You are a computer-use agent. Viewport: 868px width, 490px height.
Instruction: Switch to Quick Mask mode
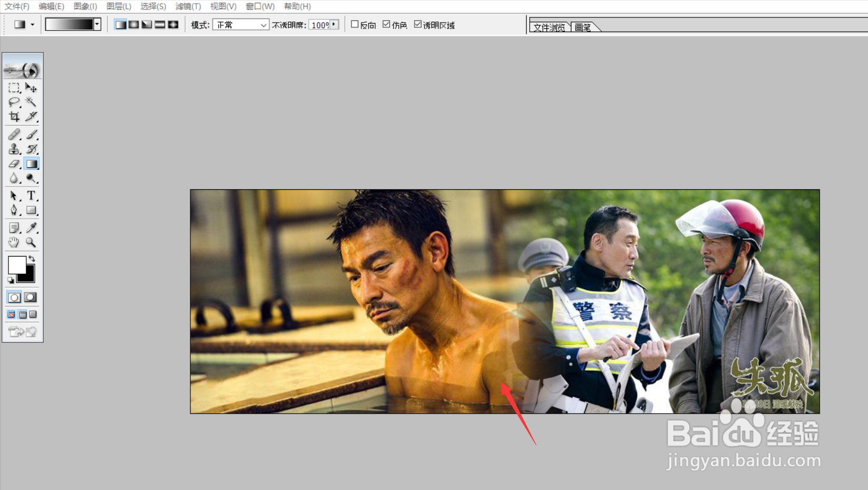point(31,298)
